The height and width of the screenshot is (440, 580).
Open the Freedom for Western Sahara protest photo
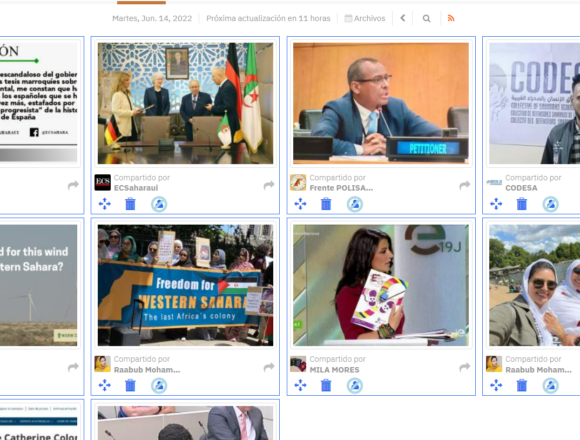185,285
